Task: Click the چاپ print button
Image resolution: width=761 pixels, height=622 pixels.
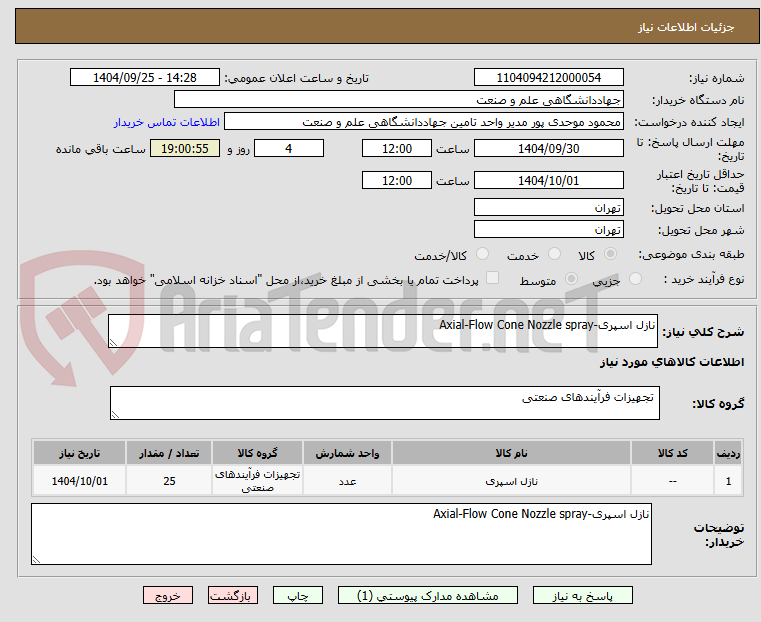Action: pyautogui.click(x=298, y=595)
